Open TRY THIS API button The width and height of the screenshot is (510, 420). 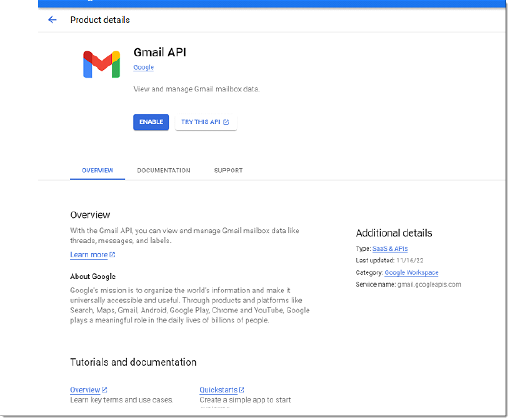pyautogui.click(x=206, y=122)
